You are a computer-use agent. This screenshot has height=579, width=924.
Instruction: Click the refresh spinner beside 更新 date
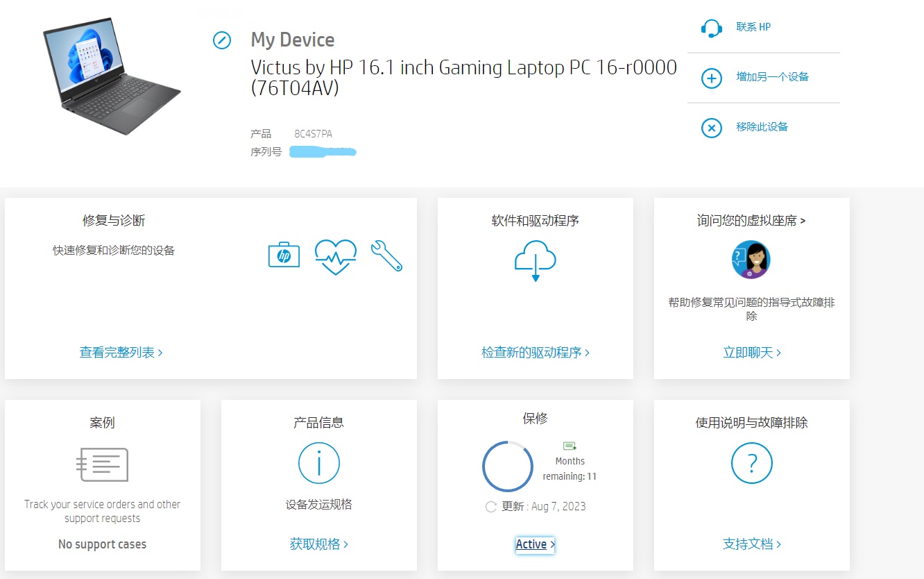(x=491, y=507)
